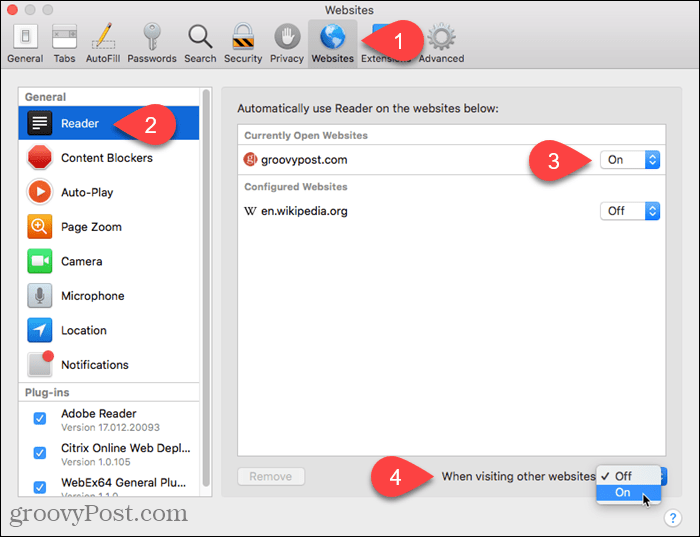
Task: Select Location in the sidebar
Action: [x=109, y=330]
